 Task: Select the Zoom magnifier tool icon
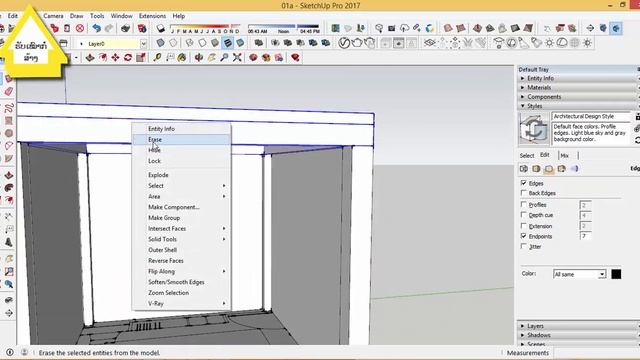[224, 58]
